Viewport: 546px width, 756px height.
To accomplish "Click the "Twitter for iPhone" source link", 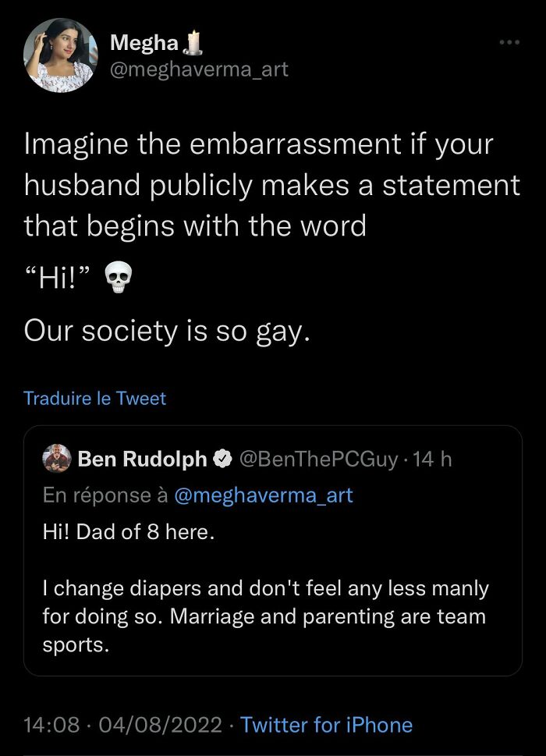I will (x=326, y=725).
